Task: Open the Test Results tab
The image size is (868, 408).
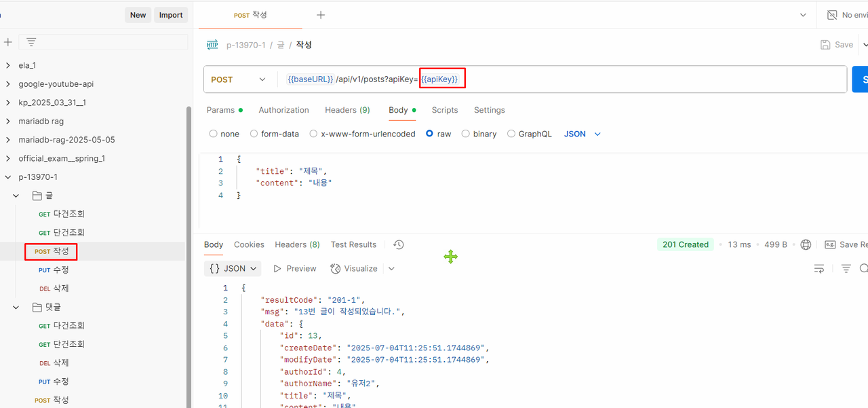Action: 353,244
